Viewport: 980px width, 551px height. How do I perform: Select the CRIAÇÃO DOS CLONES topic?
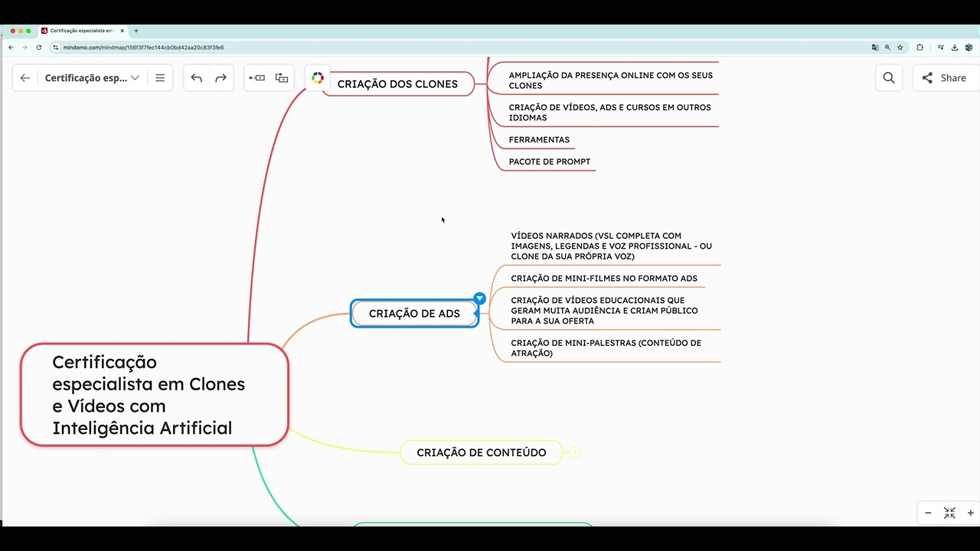pyautogui.click(x=397, y=84)
